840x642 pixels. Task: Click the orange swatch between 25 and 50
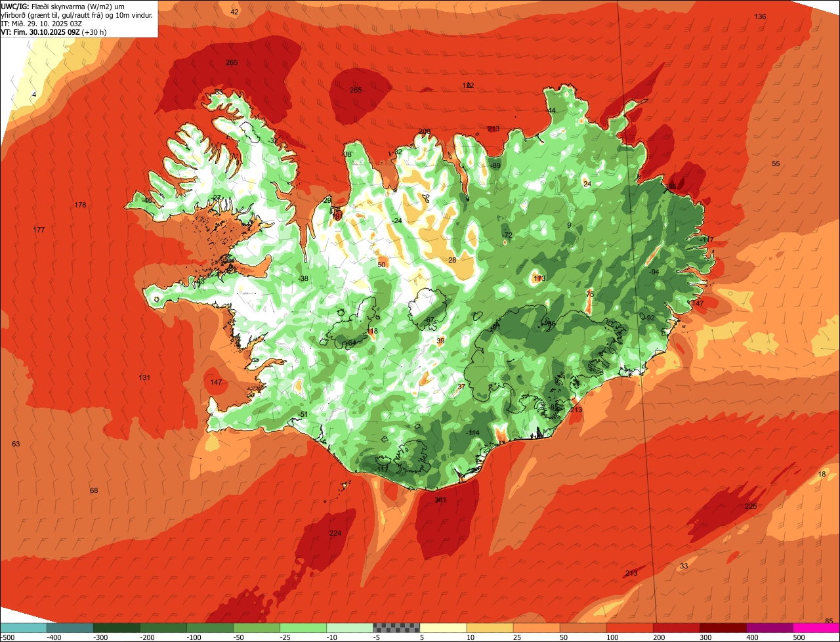(x=536, y=628)
